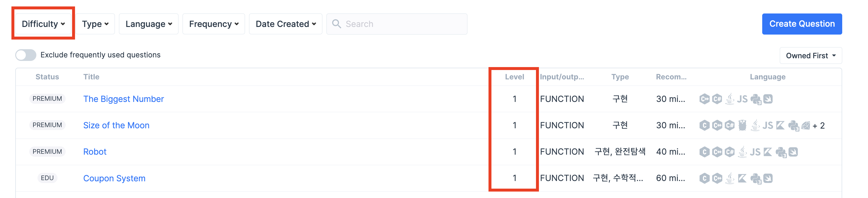Image resolution: width=868 pixels, height=198 pixels.
Task: Click the Python 3 icon in The Biggest Number row
Action: (756, 99)
